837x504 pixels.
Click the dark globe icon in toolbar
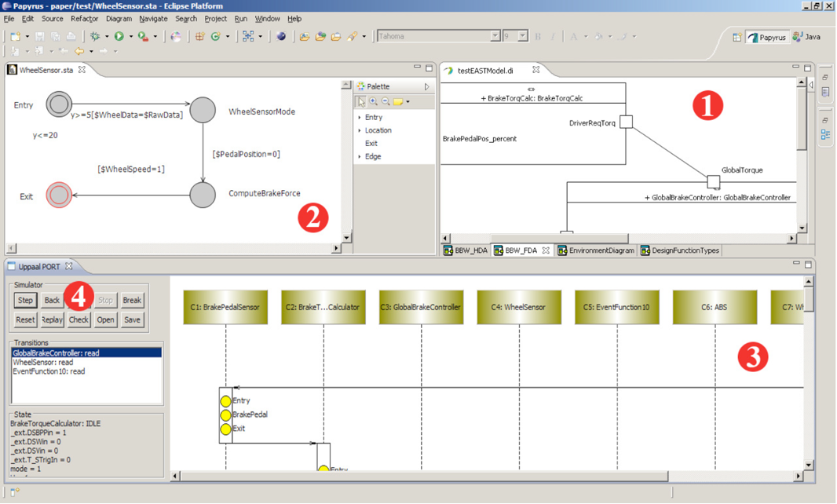281,36
